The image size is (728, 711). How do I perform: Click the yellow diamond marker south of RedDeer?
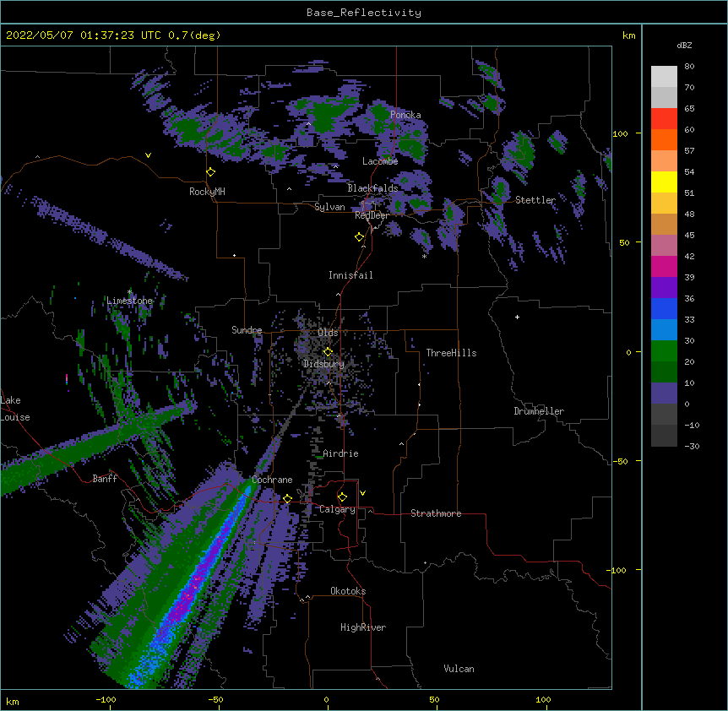click(x=359, y=237)
